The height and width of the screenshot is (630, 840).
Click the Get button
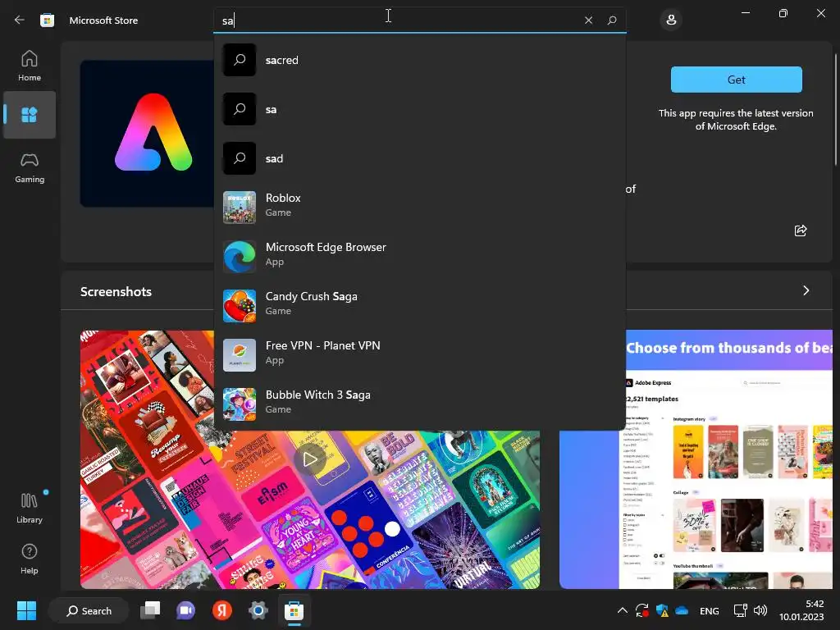point(736,80)
